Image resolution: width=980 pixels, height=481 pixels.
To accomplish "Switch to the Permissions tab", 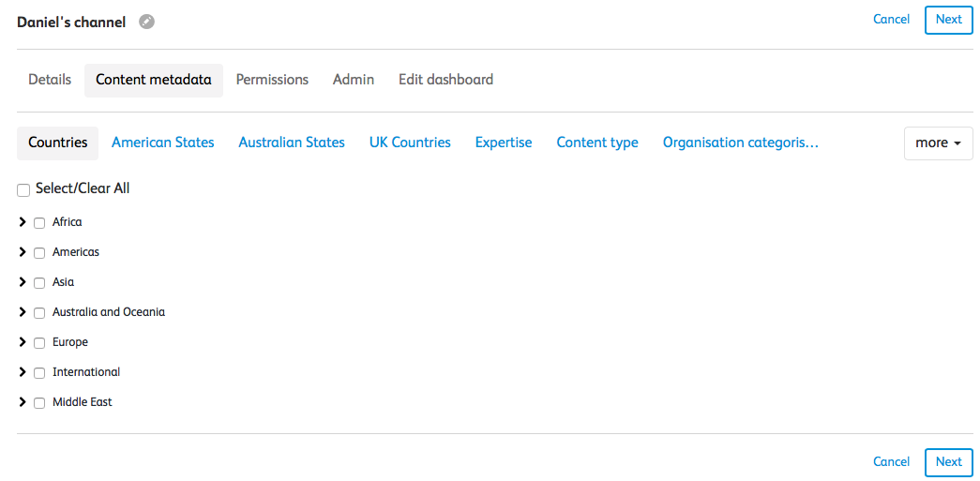I will 272,80.
